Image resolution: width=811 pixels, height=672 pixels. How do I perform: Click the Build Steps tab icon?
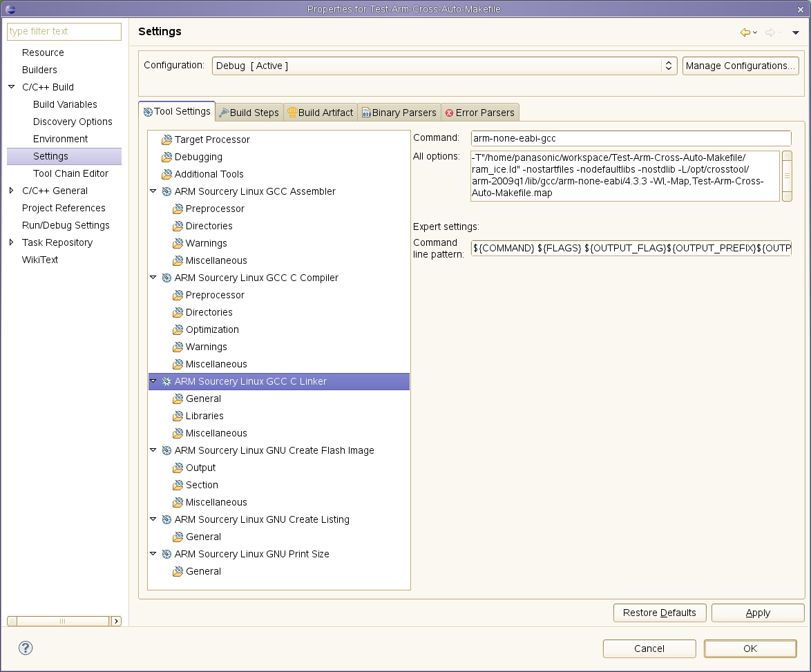(224, 112)
